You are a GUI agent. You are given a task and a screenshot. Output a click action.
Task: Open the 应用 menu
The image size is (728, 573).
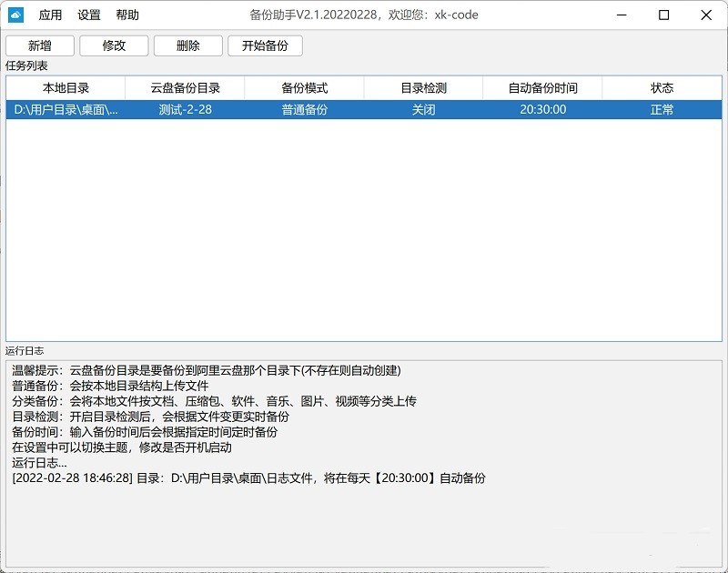tap(47, 14)
